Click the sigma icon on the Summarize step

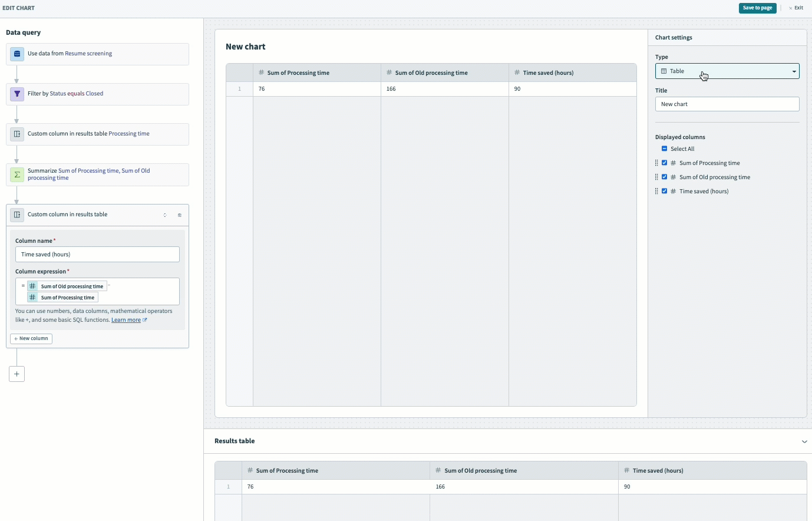pyautogui.click(x=16, y=174)
